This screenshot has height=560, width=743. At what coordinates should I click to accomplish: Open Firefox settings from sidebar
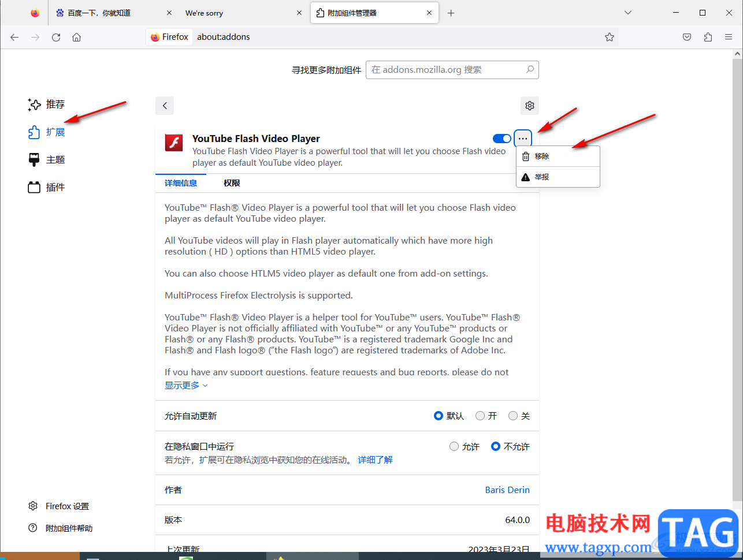(x=58, y=506)
